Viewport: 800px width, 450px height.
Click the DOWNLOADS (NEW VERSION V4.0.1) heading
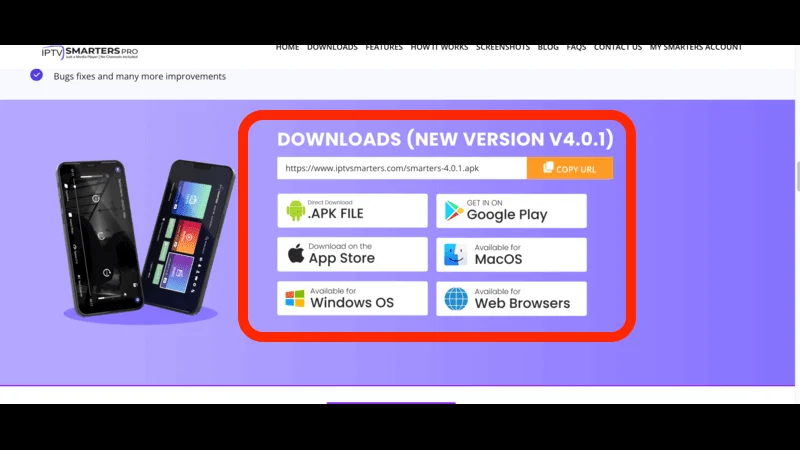445,139
